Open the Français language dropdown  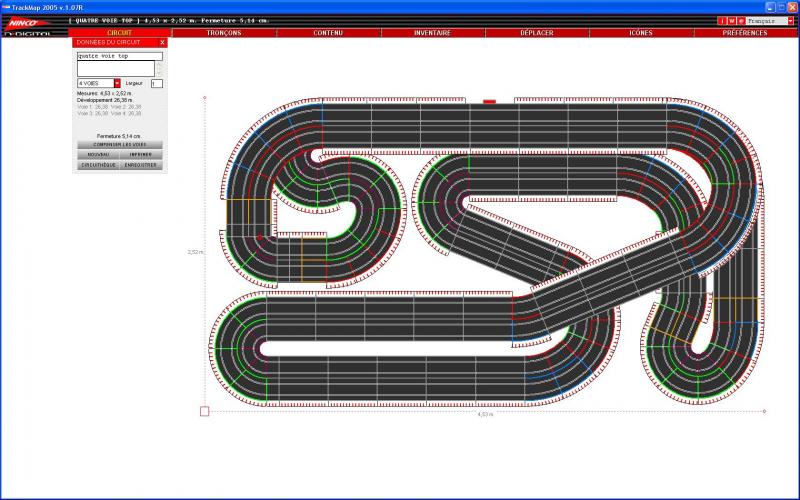coord(788,20)
